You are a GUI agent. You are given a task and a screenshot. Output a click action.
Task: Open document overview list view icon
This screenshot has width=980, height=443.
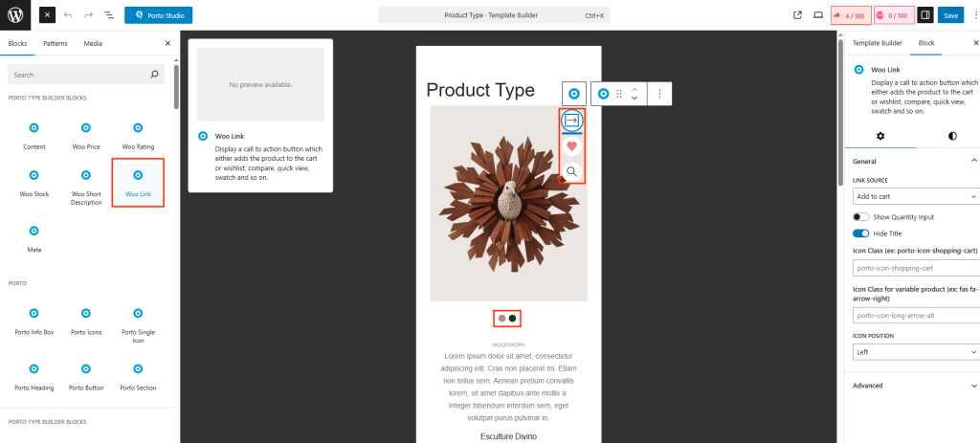108,15
